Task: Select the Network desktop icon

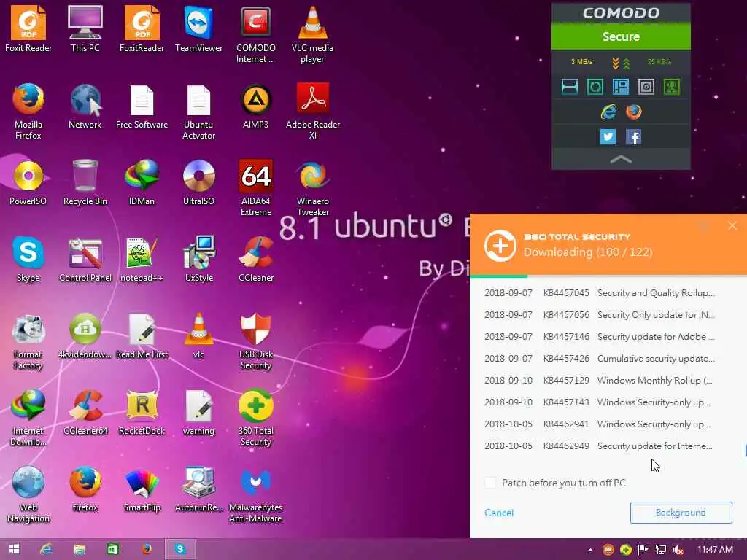Action: point(85,106)
